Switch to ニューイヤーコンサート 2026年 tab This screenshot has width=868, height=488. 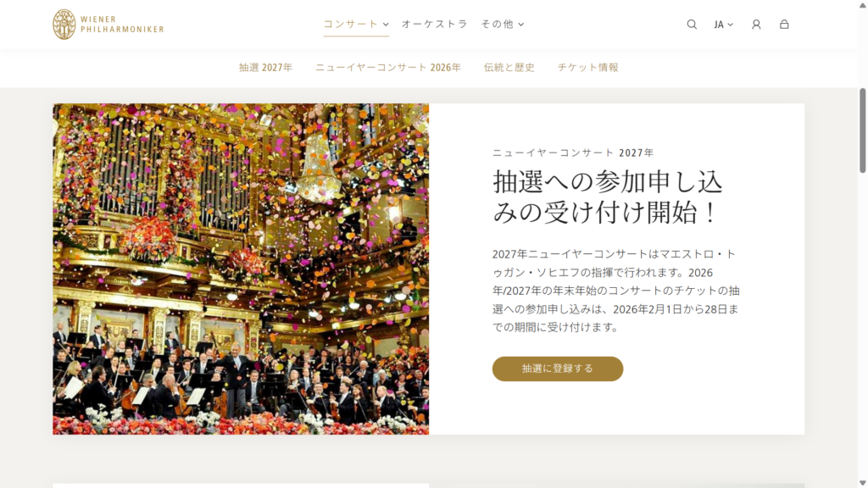tap(388, 68)
